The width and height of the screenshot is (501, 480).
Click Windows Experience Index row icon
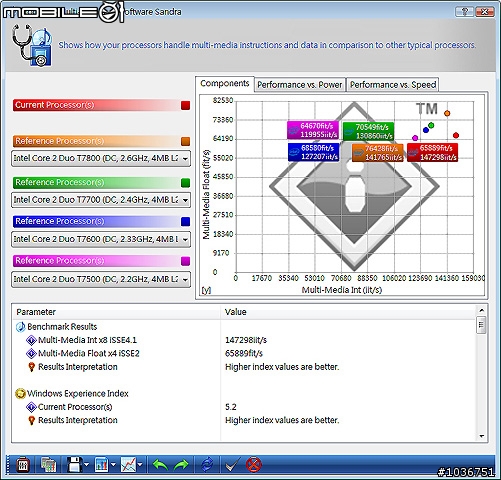(20, 394)
